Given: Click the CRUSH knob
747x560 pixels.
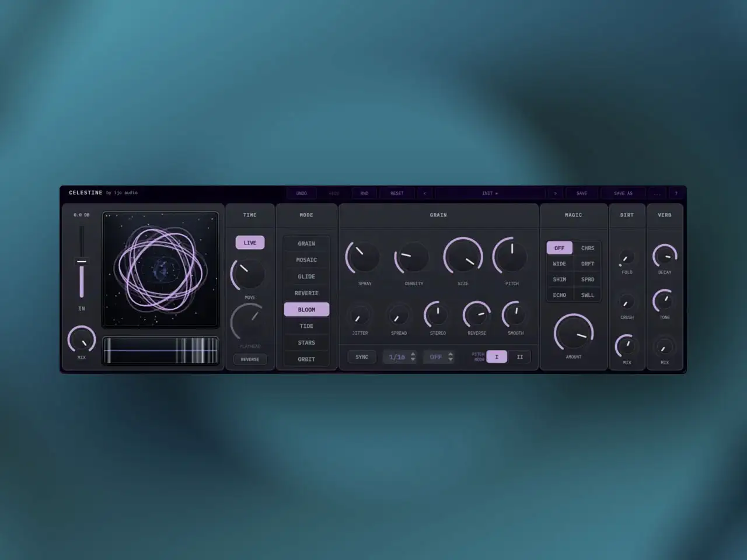Looking at the screenshot, I should [627, 303].
